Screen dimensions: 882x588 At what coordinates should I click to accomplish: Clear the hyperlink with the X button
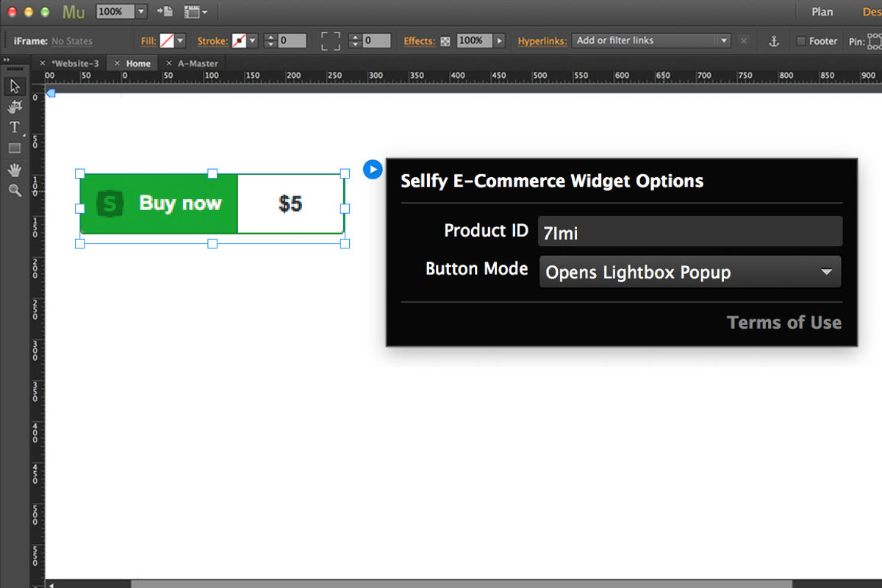point(744,41)
